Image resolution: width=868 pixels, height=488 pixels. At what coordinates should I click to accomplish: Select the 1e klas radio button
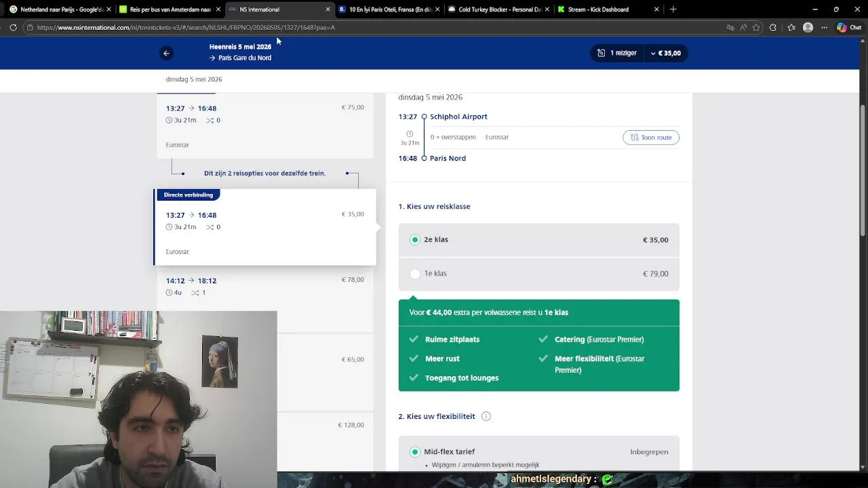coord(415,274)
